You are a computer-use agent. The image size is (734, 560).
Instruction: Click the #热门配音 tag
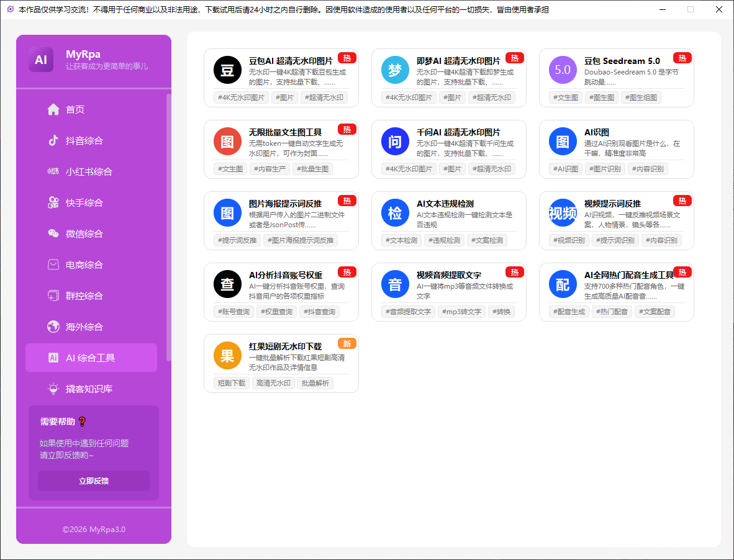tap(612, 312)
